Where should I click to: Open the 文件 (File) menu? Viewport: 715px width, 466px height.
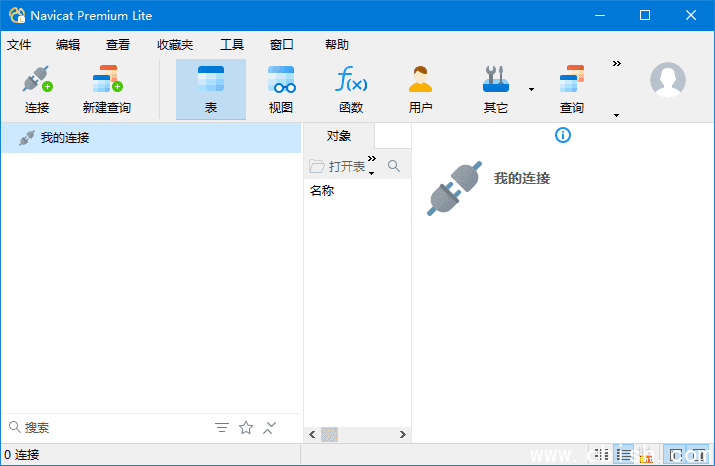click(x=19, y=44)
